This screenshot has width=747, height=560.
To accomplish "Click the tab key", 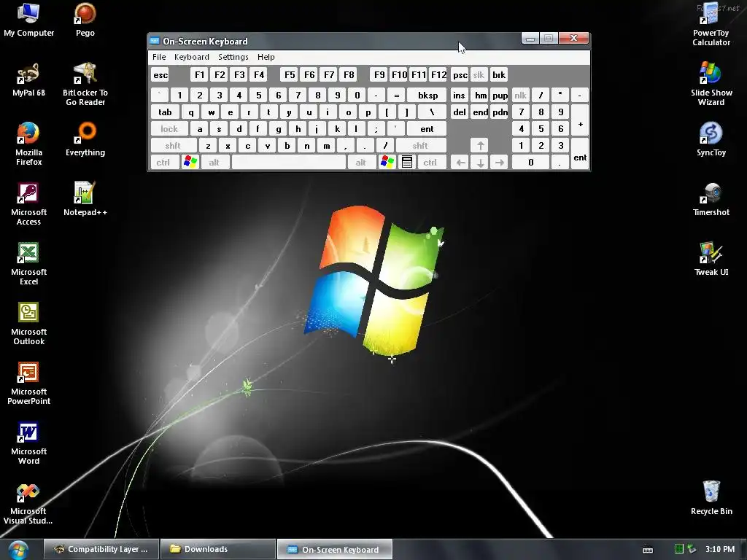I will (x=166, y=112).
